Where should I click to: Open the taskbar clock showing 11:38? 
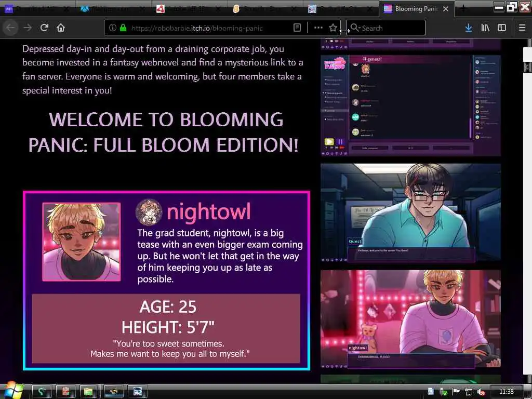coord(506,392)
